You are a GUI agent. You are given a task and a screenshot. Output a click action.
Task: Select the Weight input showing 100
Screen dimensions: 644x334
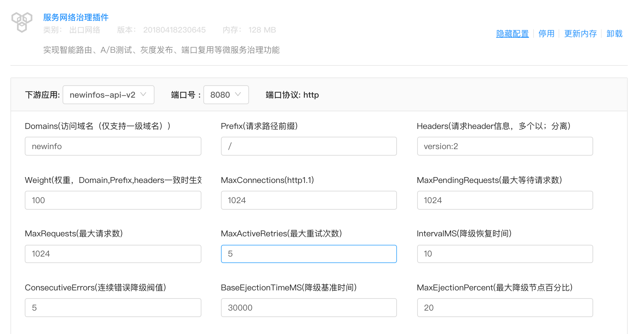coord(113,200)
